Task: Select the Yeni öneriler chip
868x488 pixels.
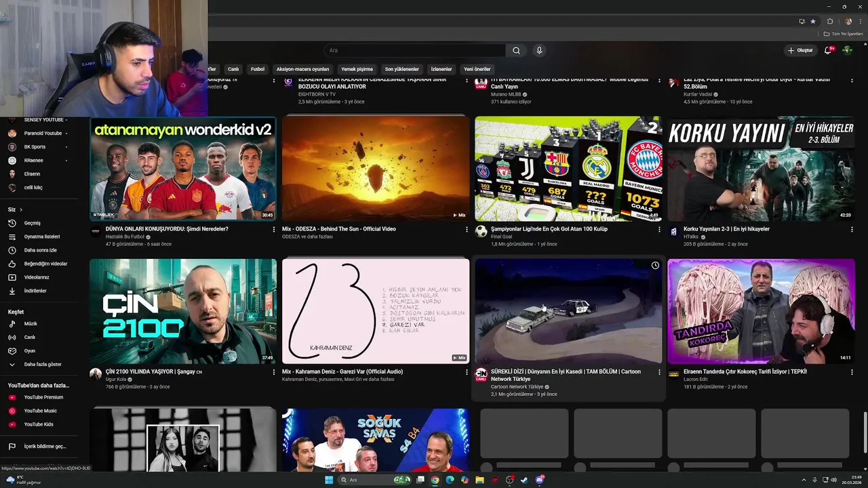Action: coord(477,69)
